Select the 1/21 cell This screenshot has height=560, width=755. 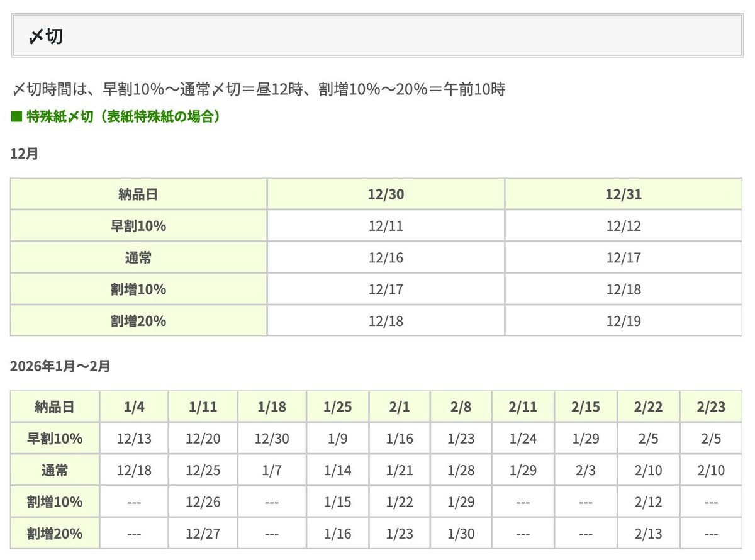(400, 471)
